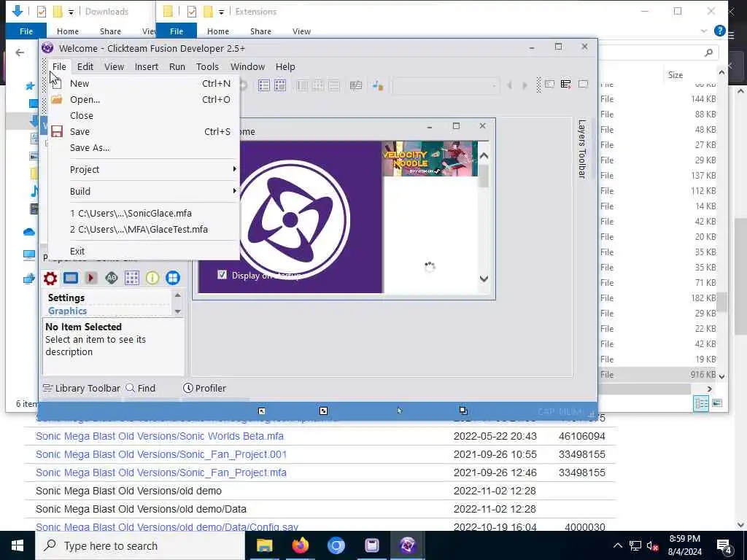Screen dimensions: 747x560
Task: Click the Type here to search box
Action: 140,545
